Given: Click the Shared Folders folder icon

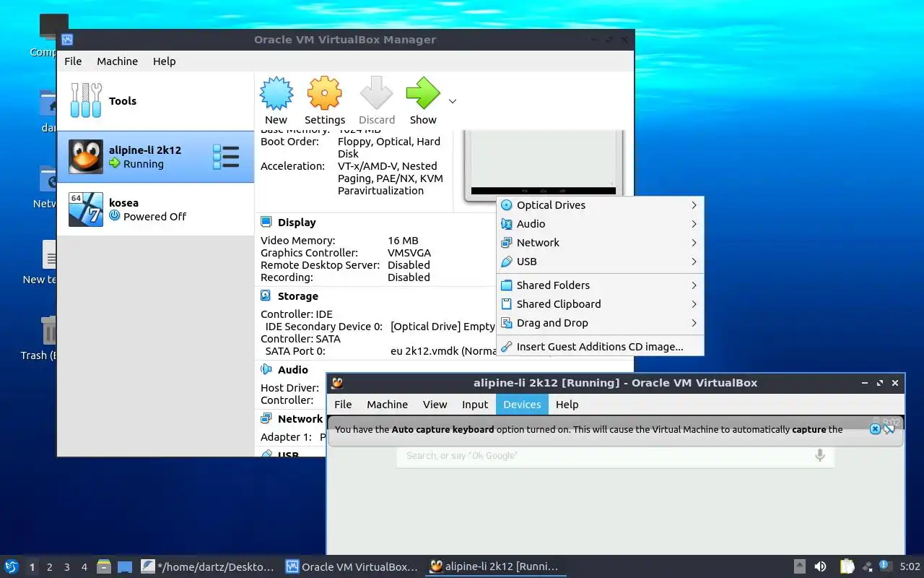Looking at the screenshot, I should point(506,285).
